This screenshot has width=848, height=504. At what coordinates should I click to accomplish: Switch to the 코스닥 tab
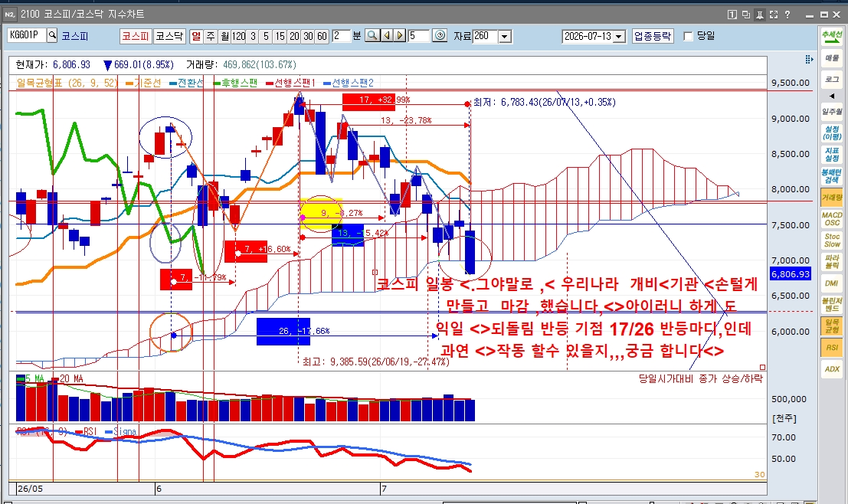click(x=169, y=36)
